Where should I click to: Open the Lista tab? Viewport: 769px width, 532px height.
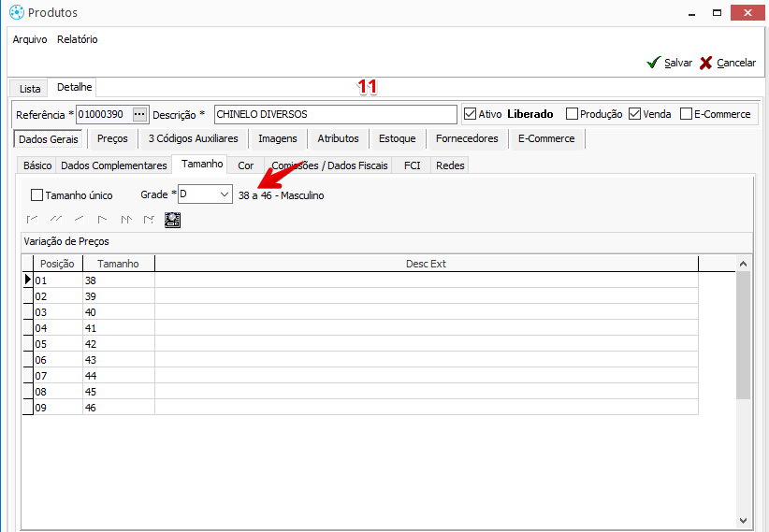(30, 89)
